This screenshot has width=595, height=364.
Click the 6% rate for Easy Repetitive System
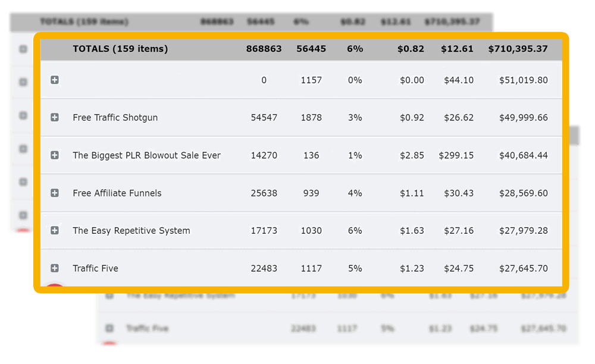point(355,231)
